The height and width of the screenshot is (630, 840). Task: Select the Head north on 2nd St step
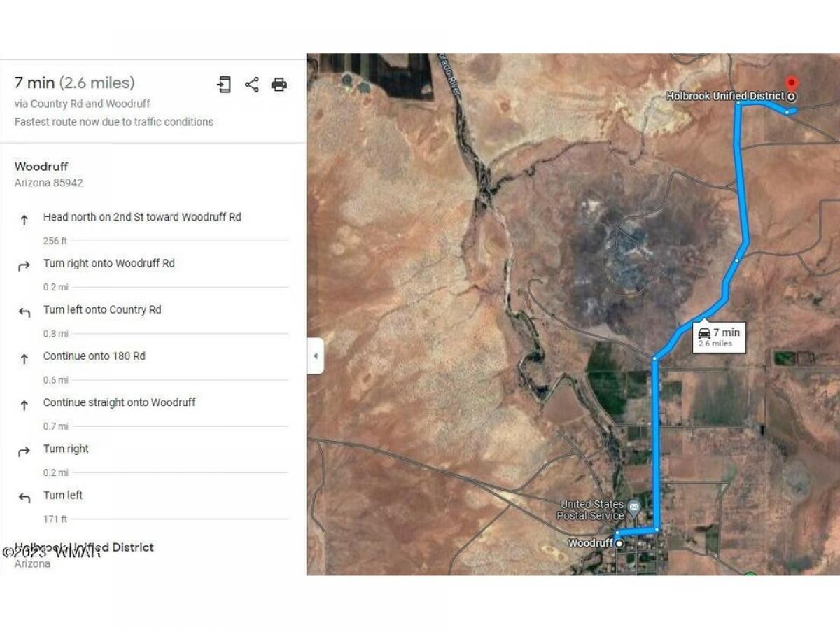[x=142, y=218]
